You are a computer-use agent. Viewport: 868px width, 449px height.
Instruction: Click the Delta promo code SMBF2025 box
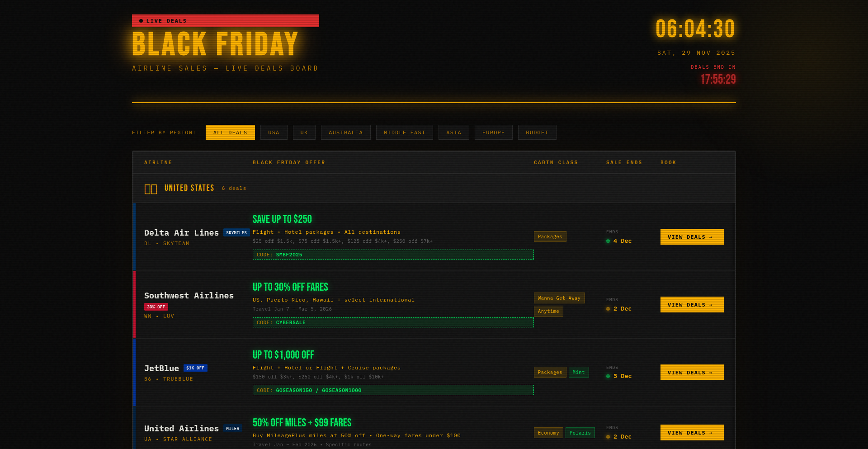393,255
